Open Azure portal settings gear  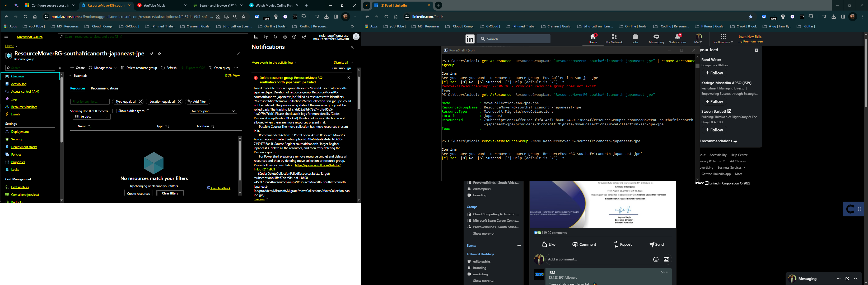(285, 37)
